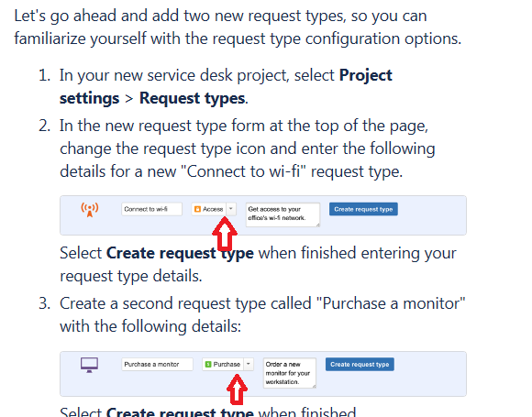Click the red arrow under Access dropdown
This screenshot has height=417, width=532.
tap(225, 234)
